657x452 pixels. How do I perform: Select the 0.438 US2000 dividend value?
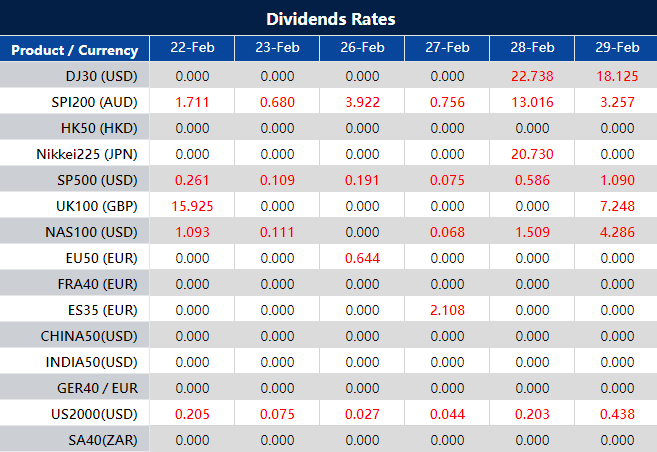pos(617,414)
